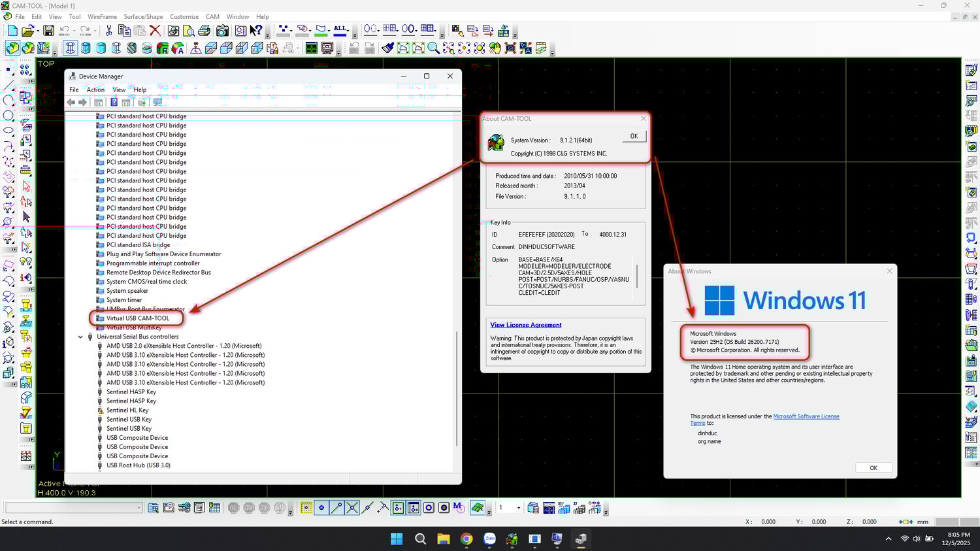Screen dimensions: 980x551
Task: Open the Surface/Shape menu
Action: [x=144, y=17]
